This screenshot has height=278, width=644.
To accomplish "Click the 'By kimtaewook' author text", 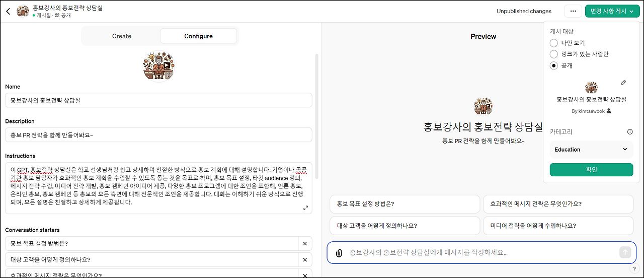I will click(x=588, y=111).
